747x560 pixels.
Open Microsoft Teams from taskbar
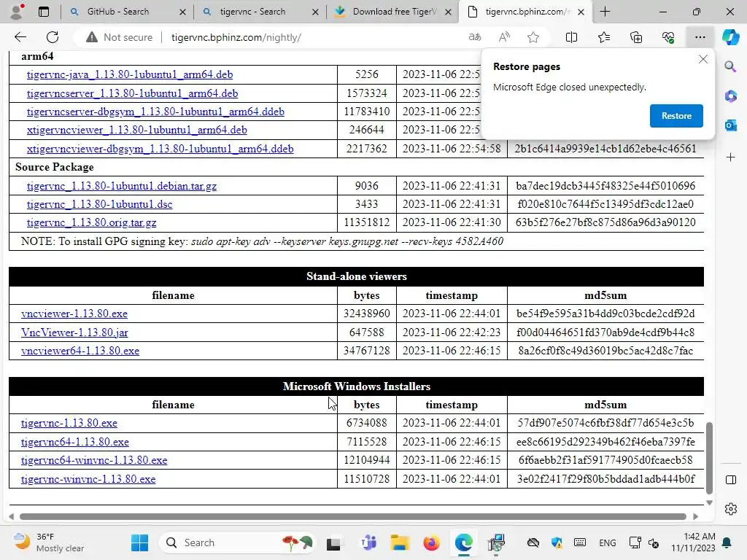[x=368, y=542]
